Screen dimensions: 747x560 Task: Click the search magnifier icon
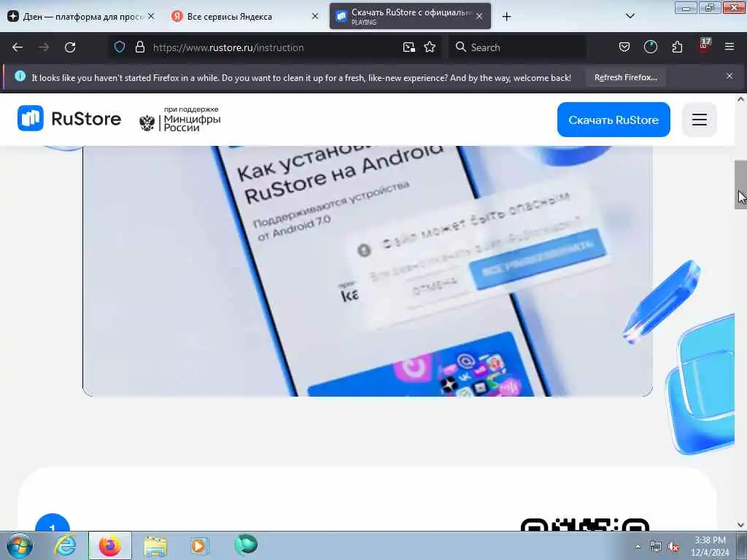coord(460,47)
